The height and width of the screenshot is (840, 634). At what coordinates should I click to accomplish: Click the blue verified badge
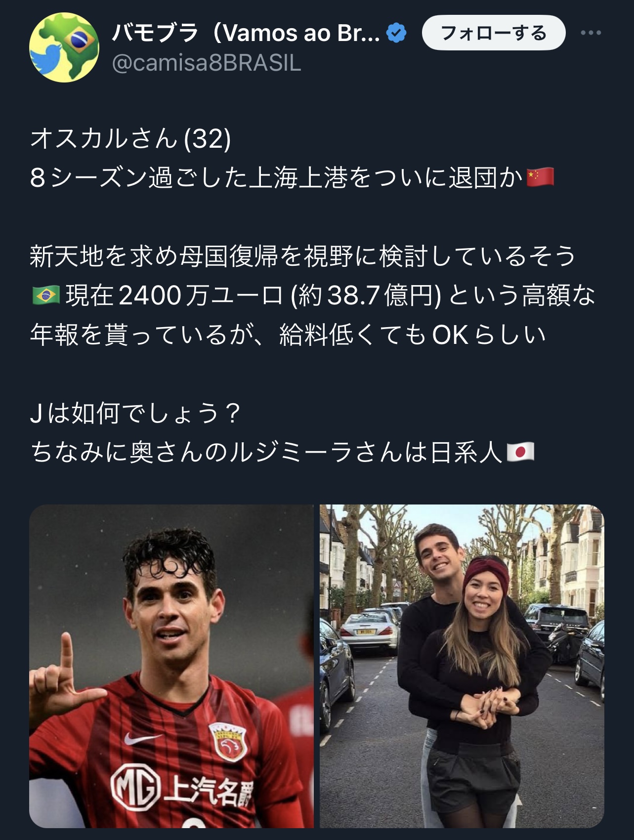tap(396, 33)
